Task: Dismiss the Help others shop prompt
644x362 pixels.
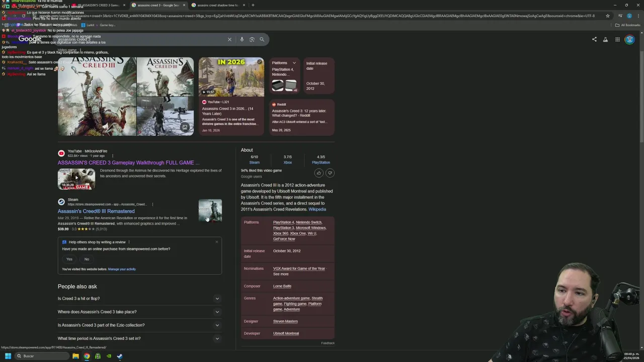Action: click(217, 242)
